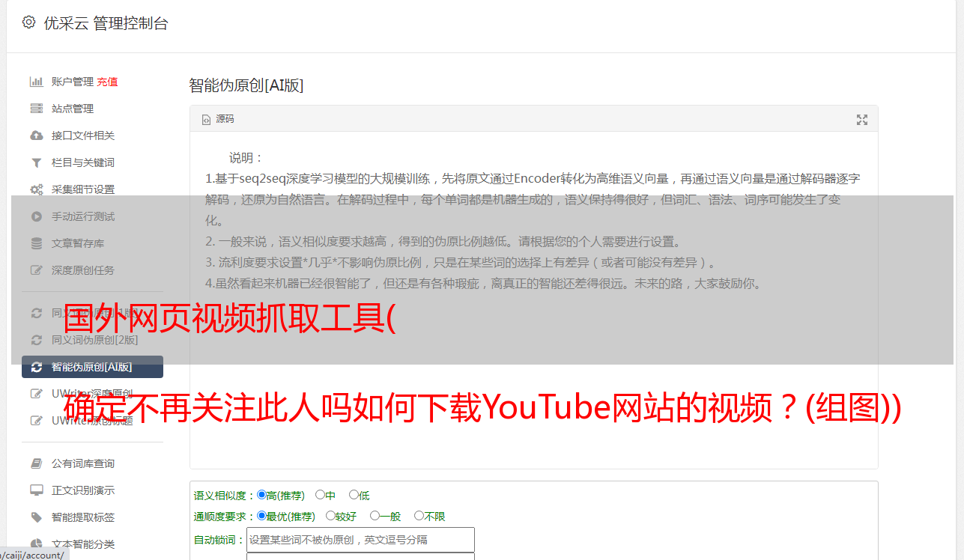Select 一般 for 通顺度要求

pos(375,516)
